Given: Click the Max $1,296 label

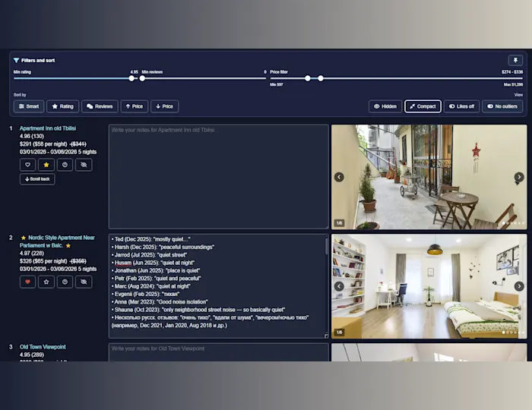Looking at the screenshot, I should (513, 85).
